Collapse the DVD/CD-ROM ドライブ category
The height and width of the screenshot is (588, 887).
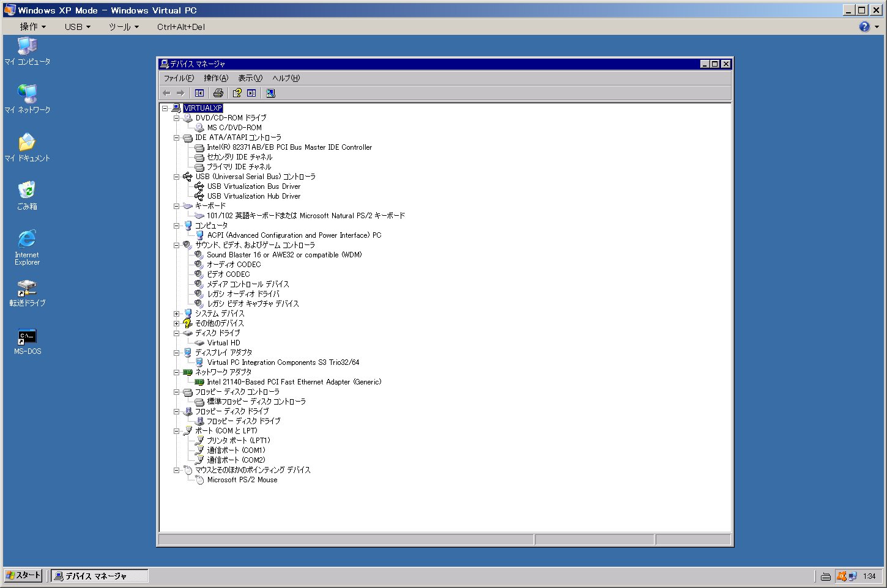[x=176, y=118]
